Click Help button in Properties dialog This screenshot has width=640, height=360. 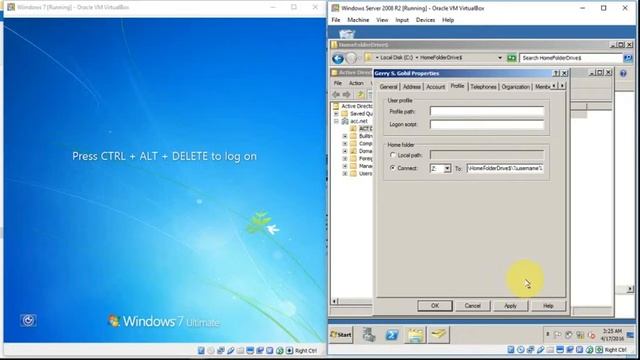pyautogui.click(x=548, y=306)
